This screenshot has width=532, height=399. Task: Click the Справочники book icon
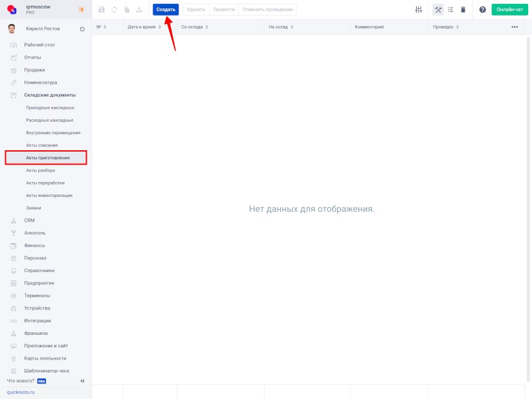coord(14,271)
